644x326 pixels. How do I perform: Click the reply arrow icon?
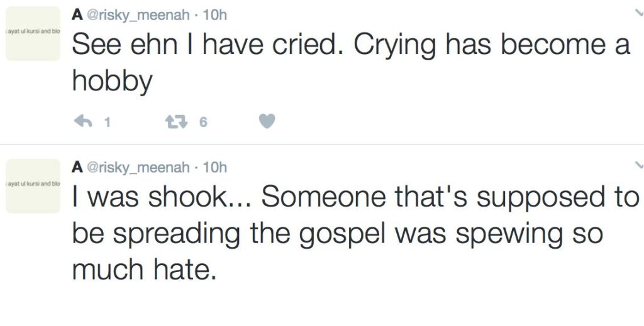(x=83, y=121)
